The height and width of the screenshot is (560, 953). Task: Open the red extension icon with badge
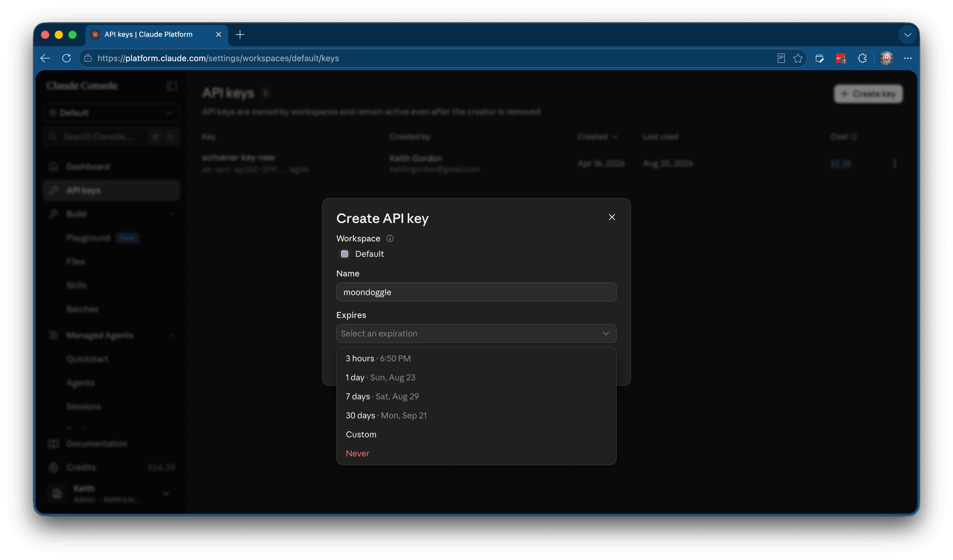841,58
